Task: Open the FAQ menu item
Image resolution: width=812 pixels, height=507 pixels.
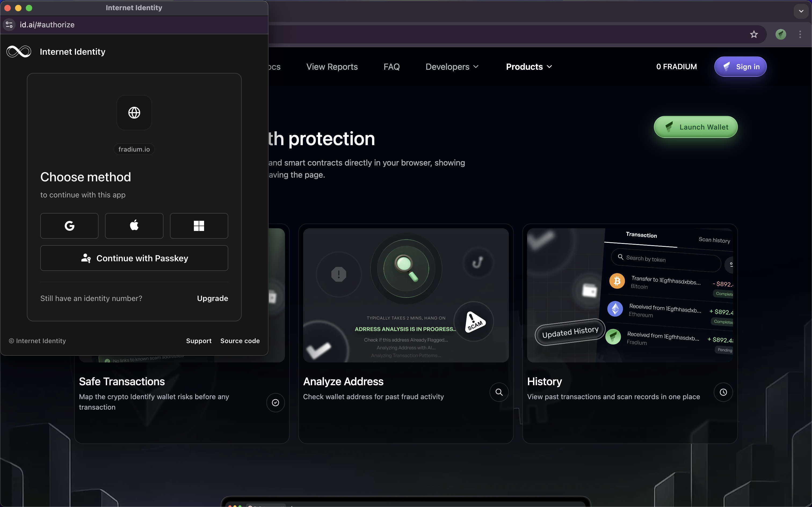Action: tap(391, 67)
